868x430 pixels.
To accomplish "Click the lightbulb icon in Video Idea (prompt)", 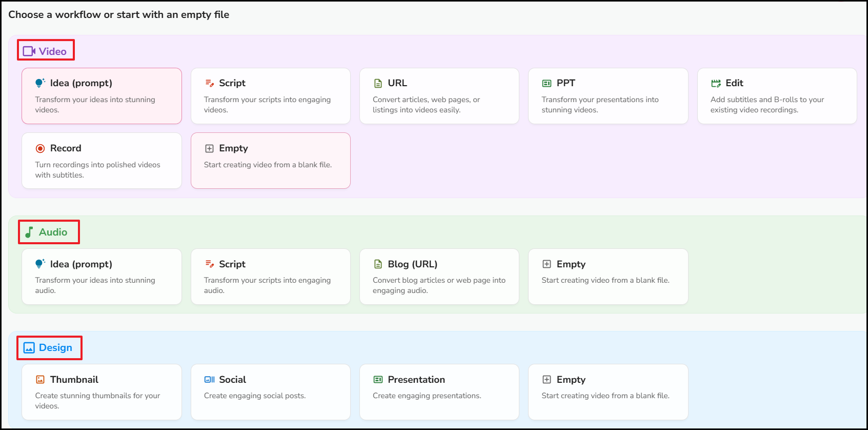I will point(40,83).
